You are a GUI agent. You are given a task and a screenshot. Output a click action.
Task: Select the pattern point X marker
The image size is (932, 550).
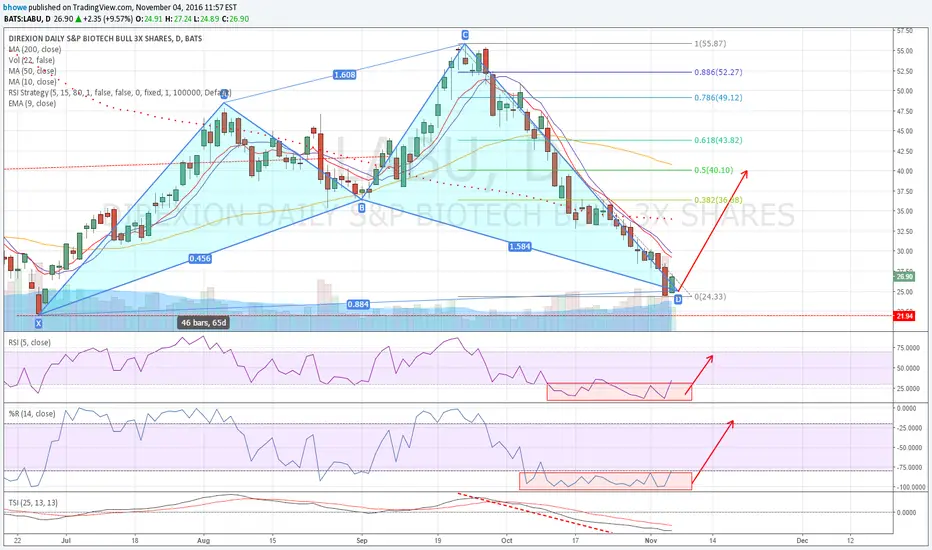click(39, 323)
